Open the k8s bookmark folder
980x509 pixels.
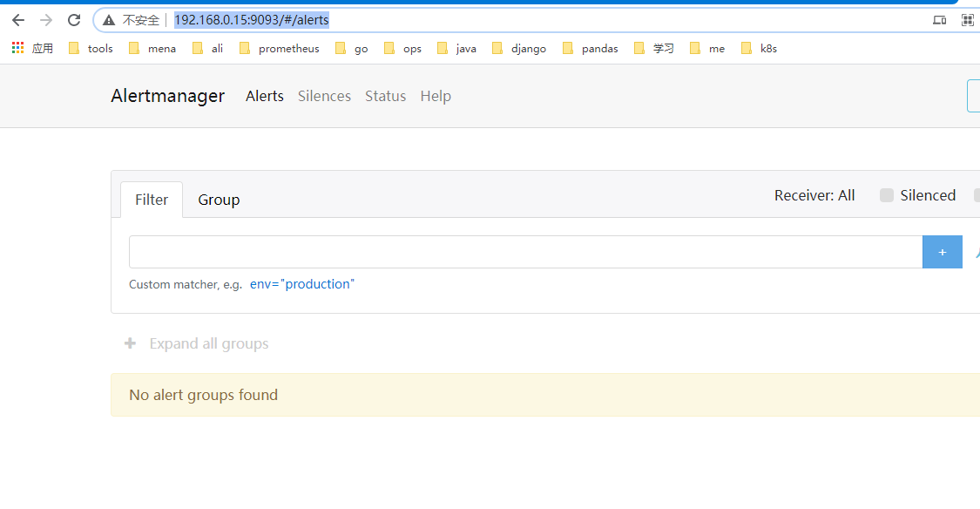pos(759,48)
